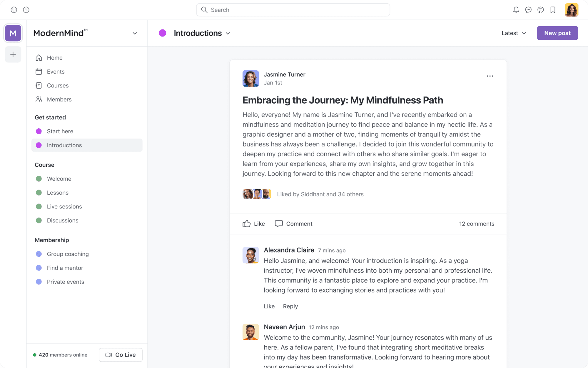Expand the Introductions channel dropdown
The width and height of the screenshot is (588, 368).
coord(229,33)
